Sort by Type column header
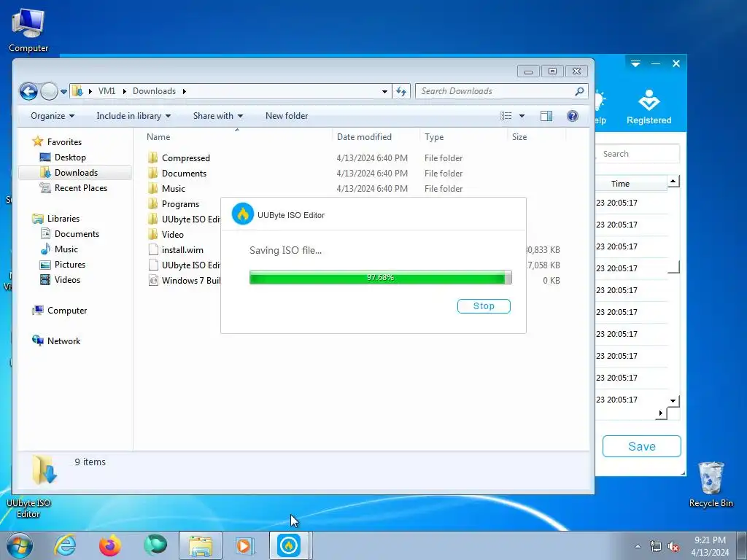This screenshot has width=747, height=560. click(x=434, y=137)
